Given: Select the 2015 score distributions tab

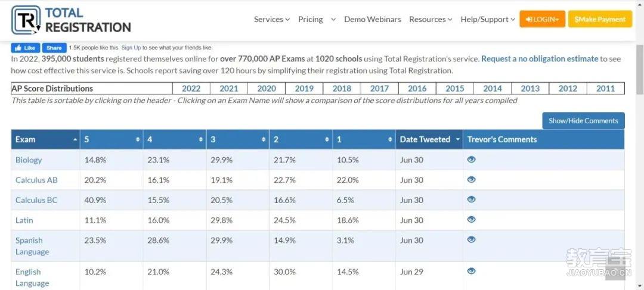Looking at the screenshot, I should pyautogui.click(x=454, y=89).
